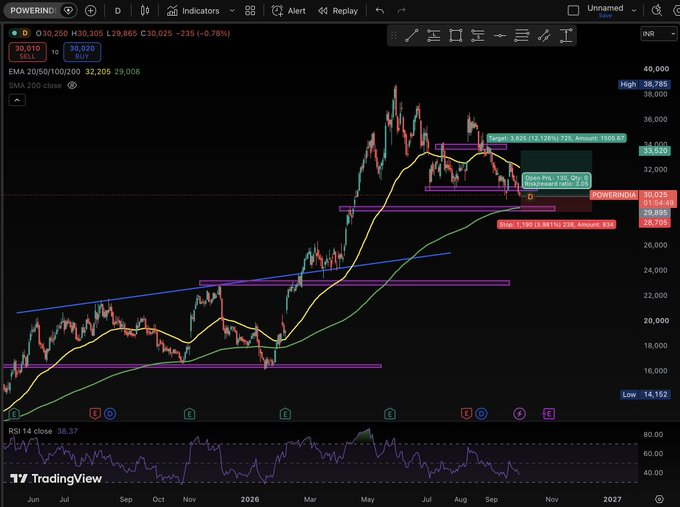
Task: Click the POWERINDIA 30,025 price label
Action: pos(634,199)
